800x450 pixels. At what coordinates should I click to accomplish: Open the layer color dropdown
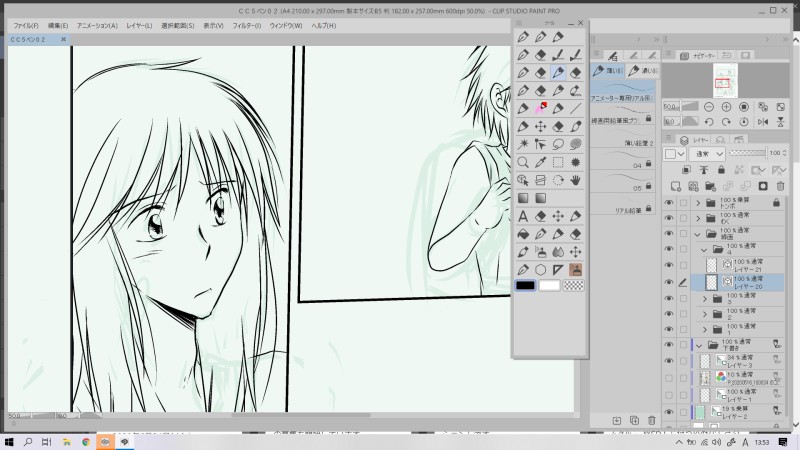[674, 154]
